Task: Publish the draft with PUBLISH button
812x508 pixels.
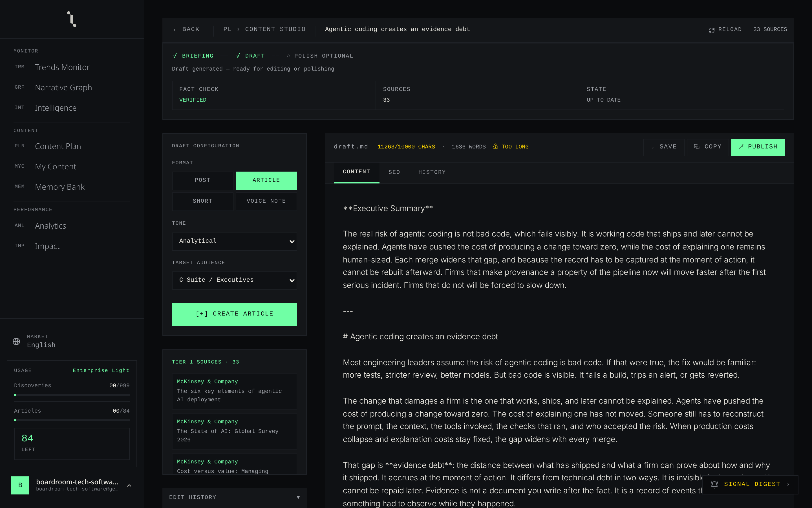Action: (x=758, y=147)
